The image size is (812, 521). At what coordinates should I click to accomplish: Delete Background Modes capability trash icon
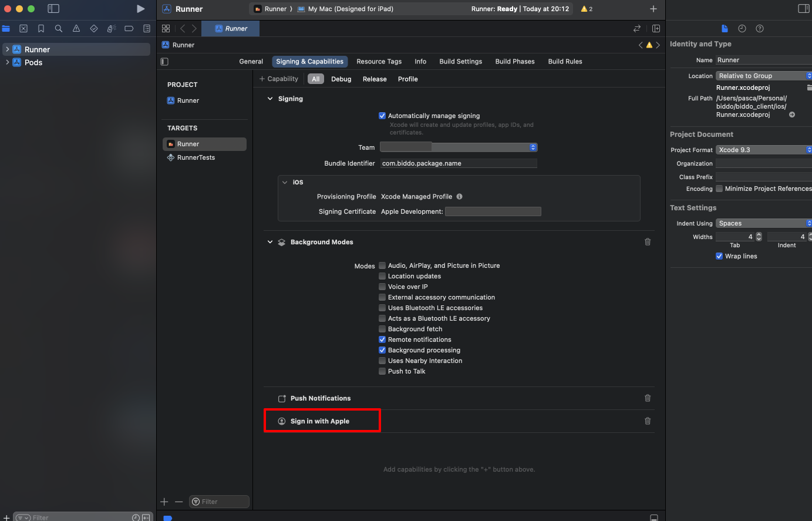pyautogui.click(x=648, y=242)
